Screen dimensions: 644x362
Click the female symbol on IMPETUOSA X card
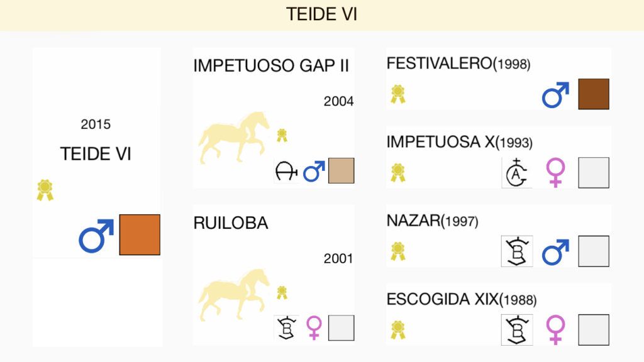556,172
